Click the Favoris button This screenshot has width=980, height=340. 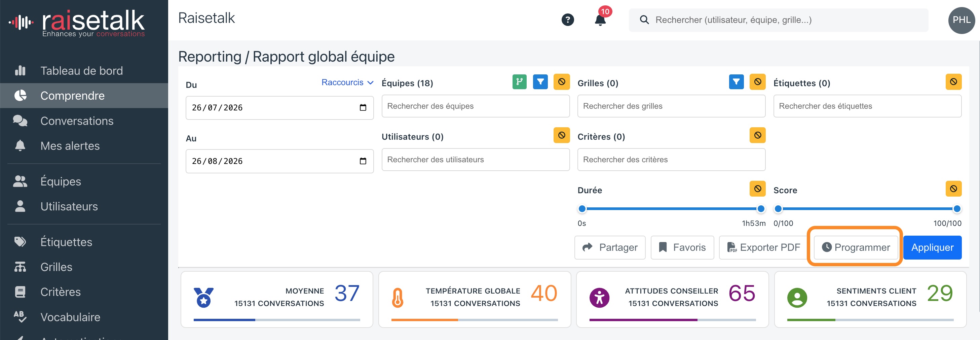[682, 247]
